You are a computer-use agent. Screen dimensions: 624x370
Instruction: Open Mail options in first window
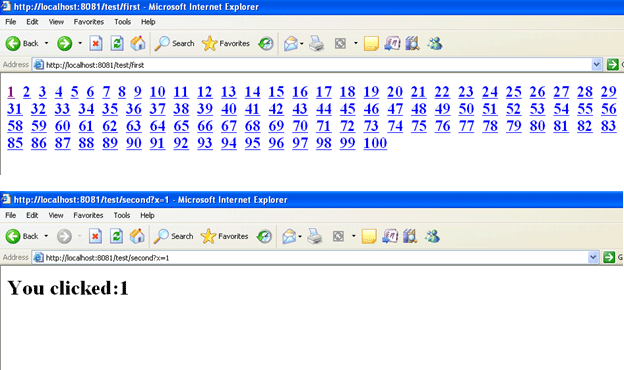point(291,43)
